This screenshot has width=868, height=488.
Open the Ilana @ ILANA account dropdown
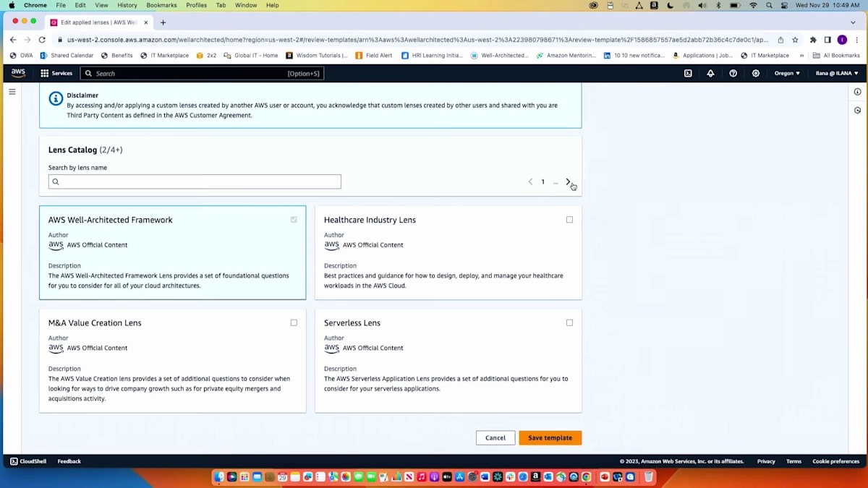(x=836, y=73)
